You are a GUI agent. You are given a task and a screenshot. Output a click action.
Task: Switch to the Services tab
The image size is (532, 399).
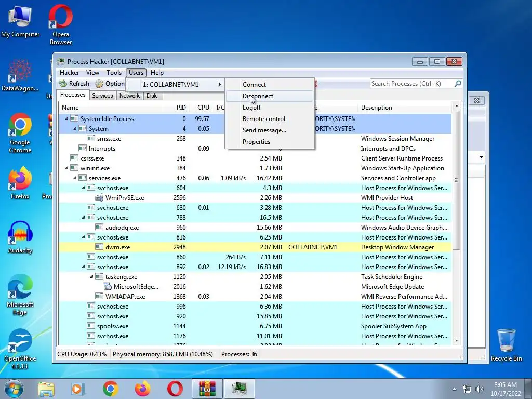point(102,96)
